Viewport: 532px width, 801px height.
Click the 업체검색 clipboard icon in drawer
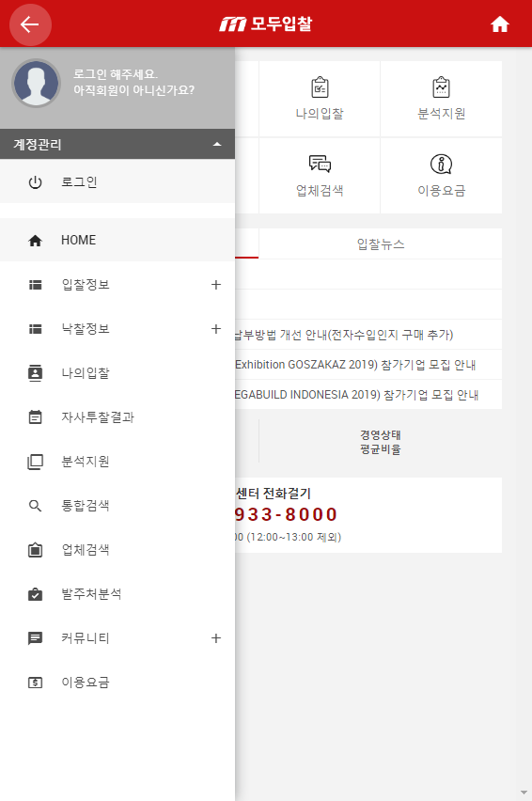[x=35, y=550]
